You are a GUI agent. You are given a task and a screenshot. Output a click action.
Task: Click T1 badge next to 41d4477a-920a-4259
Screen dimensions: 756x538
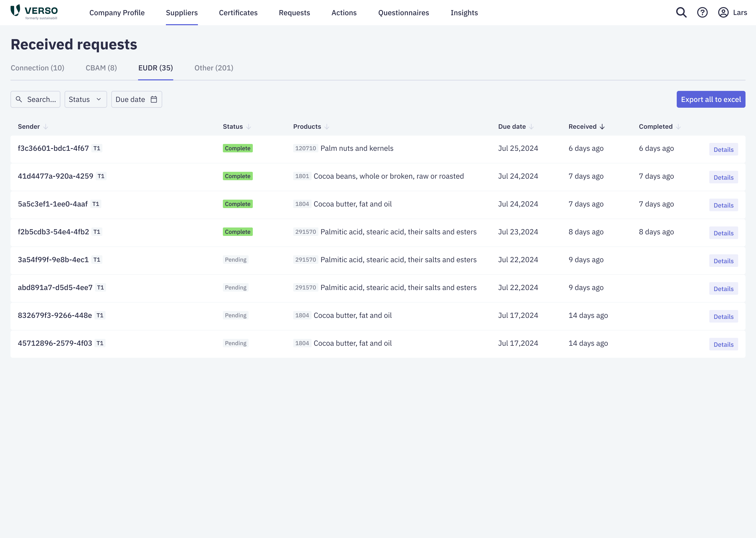(101, 176)
